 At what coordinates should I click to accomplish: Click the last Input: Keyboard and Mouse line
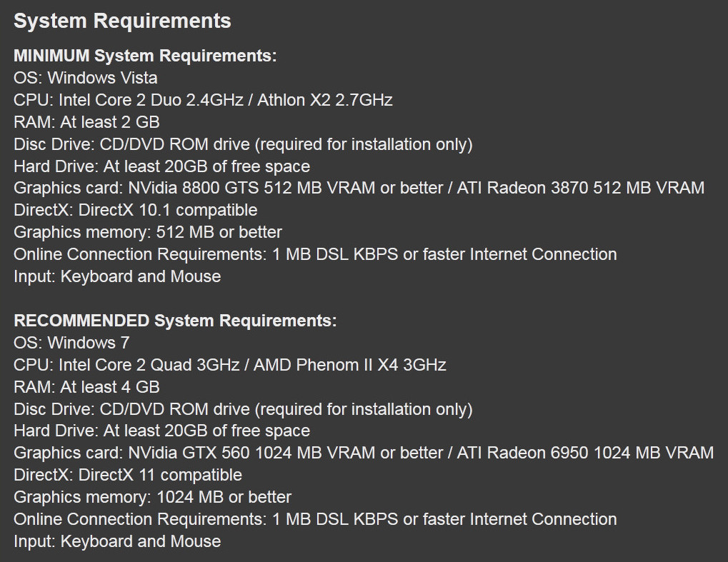[117, 541]
